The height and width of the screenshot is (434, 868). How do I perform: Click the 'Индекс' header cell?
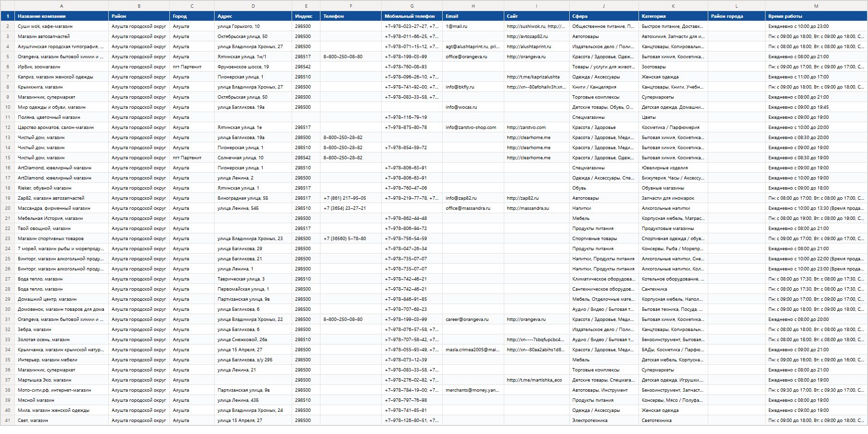(x=306, y=16)
